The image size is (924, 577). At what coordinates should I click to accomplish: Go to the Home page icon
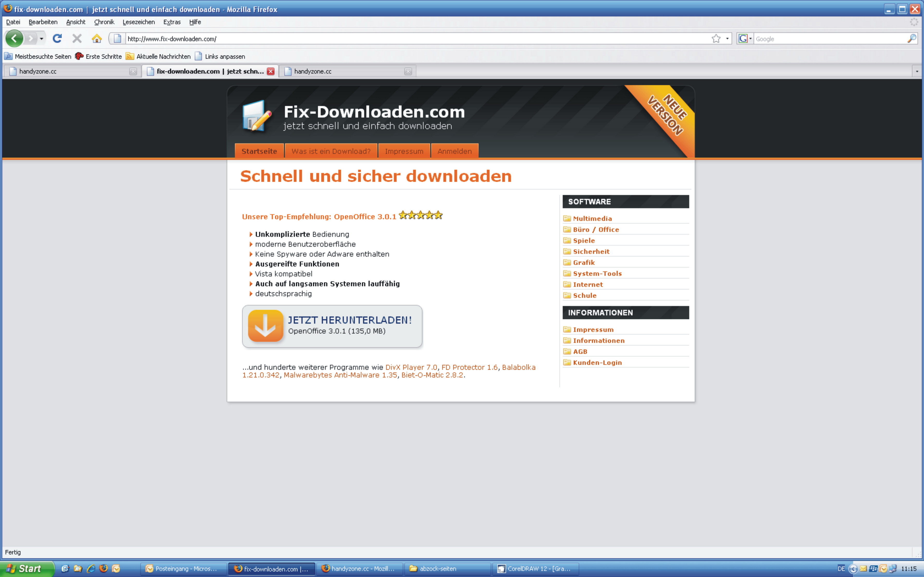pyautogui.click(x=97, y=39)
